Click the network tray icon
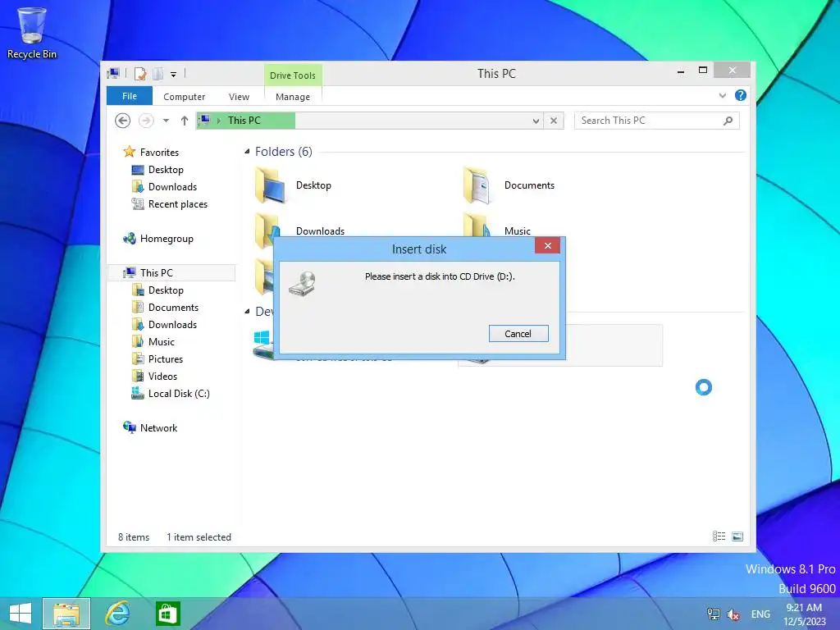Screen dimensions: 840x630 click(x=714, y=614)
